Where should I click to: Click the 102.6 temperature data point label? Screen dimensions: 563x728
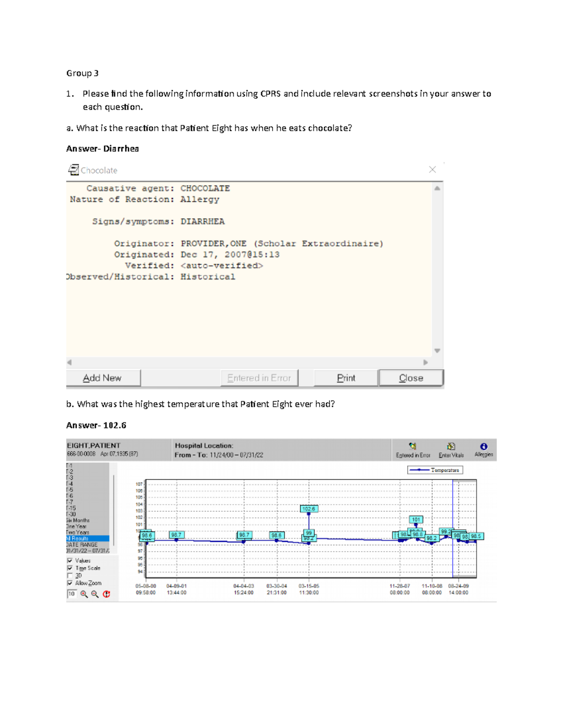309,509
